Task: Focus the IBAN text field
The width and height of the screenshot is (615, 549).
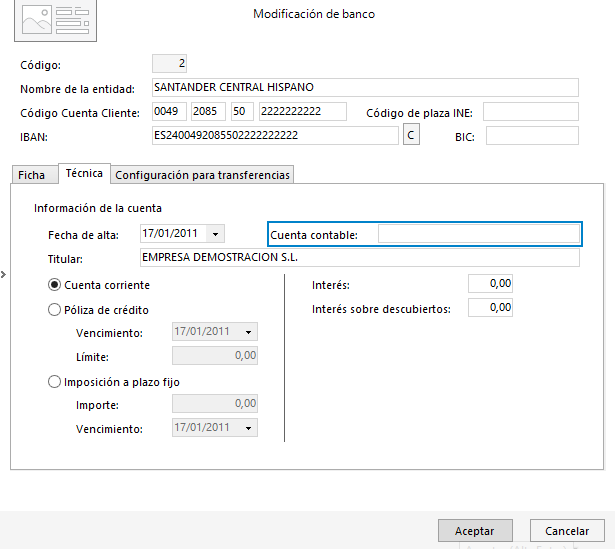Action: pyautogui.click(x=275, y=135)
